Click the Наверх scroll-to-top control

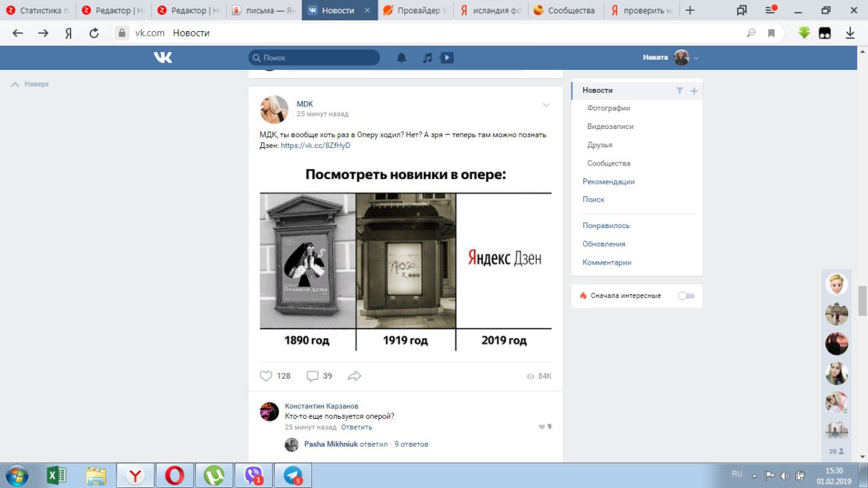click(x=31, y=84)
